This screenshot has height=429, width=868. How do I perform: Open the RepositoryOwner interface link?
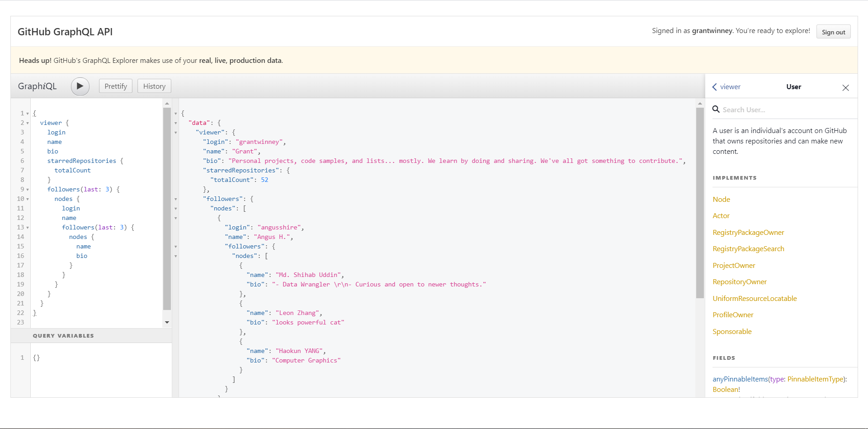[x=740, y=282]
